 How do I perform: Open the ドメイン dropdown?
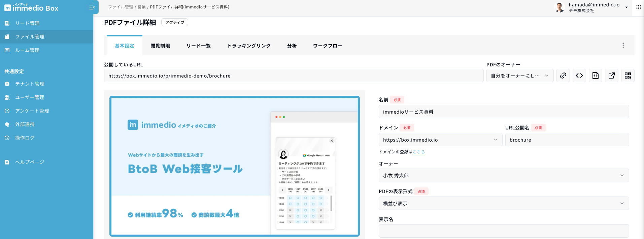(440, 140)
